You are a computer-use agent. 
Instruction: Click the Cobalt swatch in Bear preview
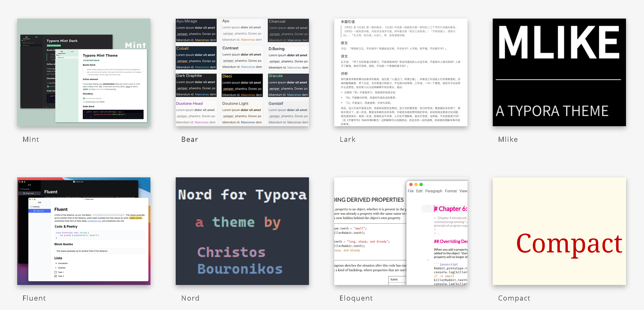click(x=196, y=58)
